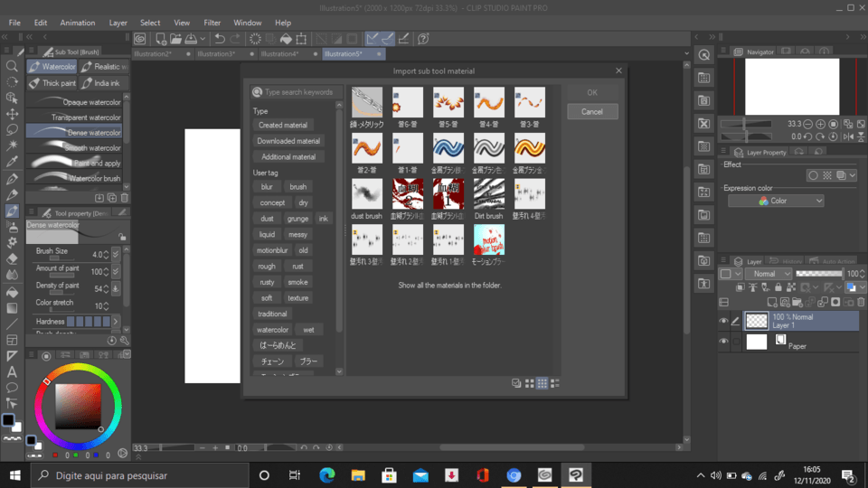Screen dimensions: 868x488
Task: Expand the Brush Size dynamics dropdown
Action: pyautogui.click(x=116, y=255)
